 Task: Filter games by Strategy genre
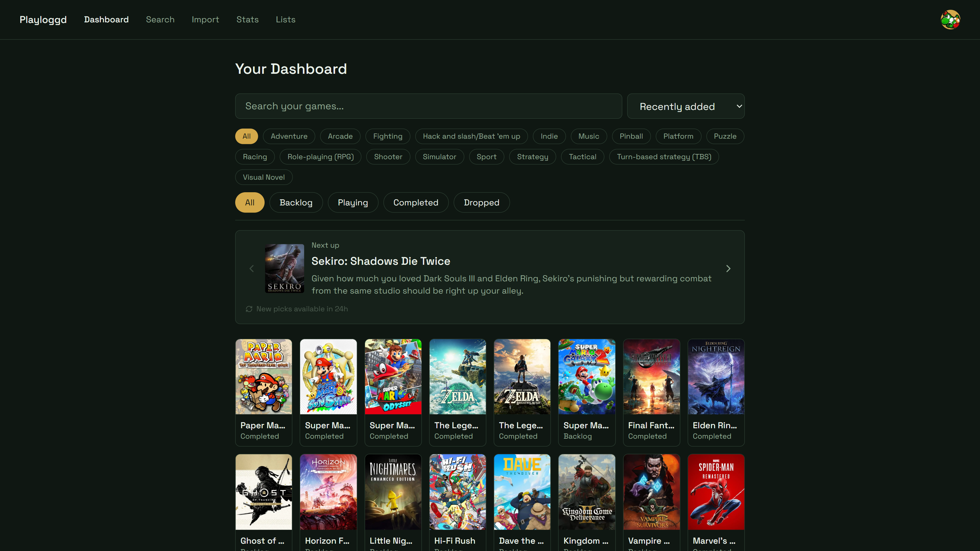click(x=533, y=157)
